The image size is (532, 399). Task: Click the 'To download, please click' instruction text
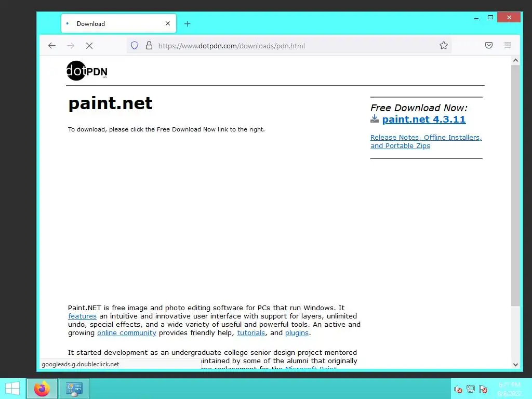click(x=166, y=129)
